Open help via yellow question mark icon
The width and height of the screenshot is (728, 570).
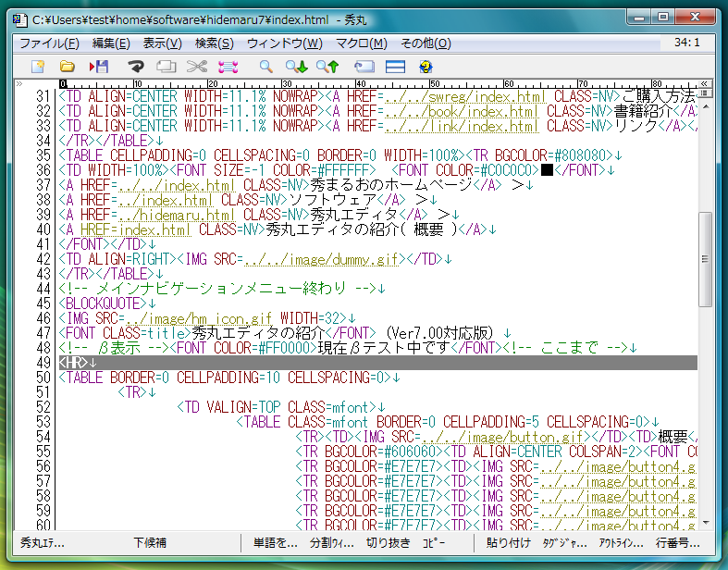[x=426, y=67]
